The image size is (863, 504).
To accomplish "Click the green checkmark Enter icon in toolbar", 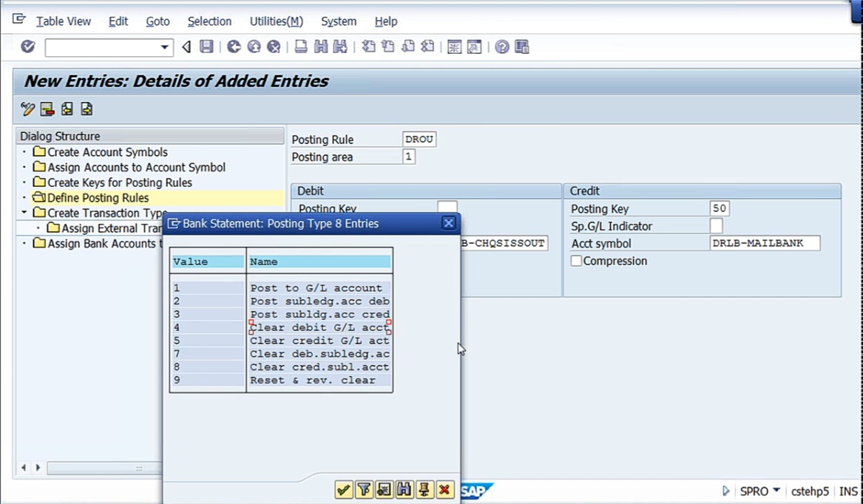I will click(28, 47).
